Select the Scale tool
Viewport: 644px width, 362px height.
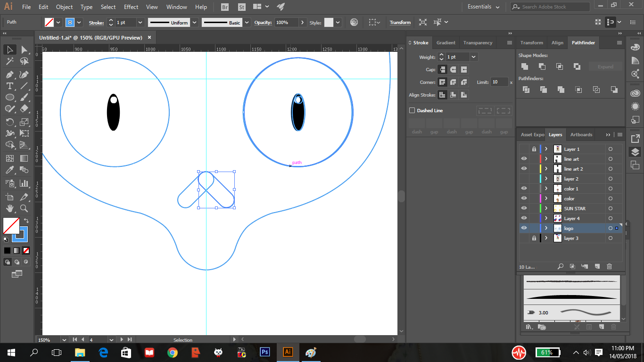pos(24,122)
